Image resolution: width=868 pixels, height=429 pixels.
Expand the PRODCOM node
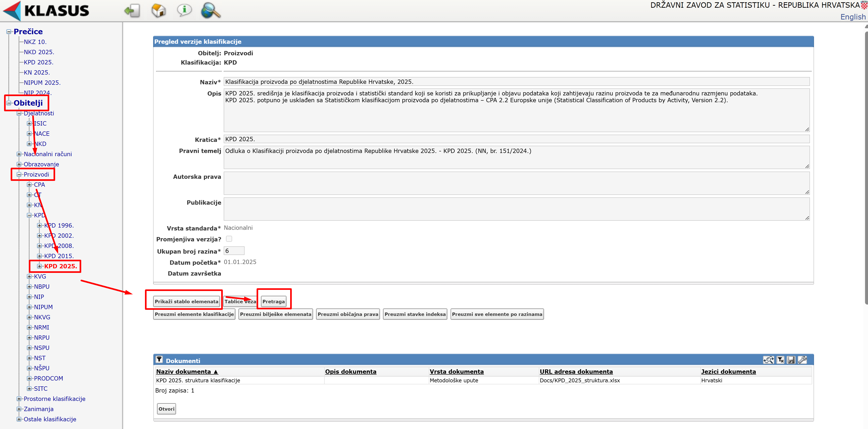pos(29,378)
